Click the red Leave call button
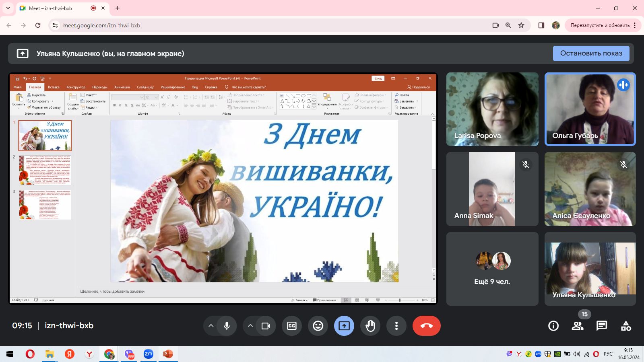Image resolution: width=644 pixels, height=362 pixels. tap(426, 326)
